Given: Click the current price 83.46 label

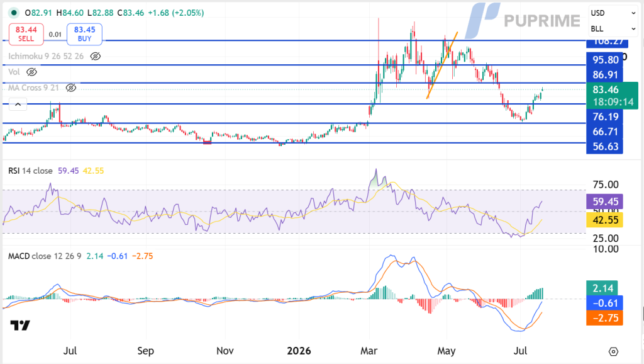Looking at the screenshot, I should pyautogui.click(x=612, y=96).
